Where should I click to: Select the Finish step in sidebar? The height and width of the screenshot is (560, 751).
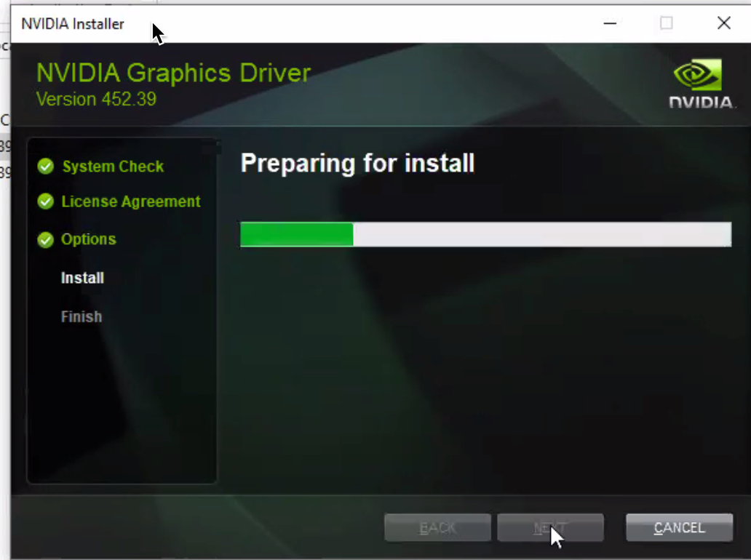click(x=82, y=316)
